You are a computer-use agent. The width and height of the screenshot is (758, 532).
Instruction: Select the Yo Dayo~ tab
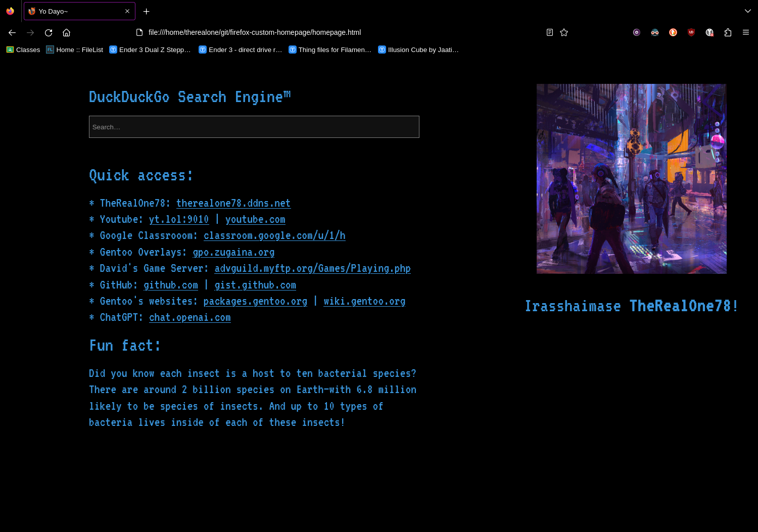click(79, 11)
